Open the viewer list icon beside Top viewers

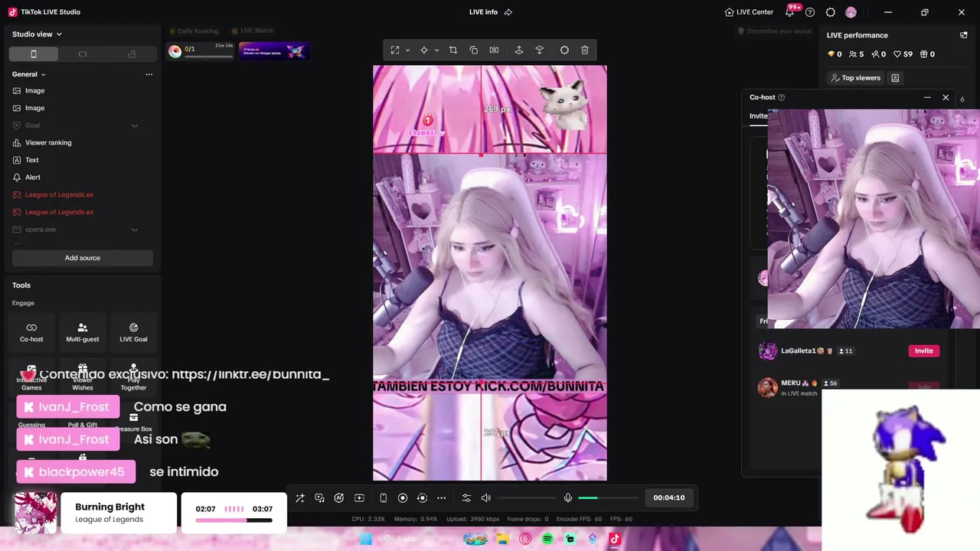coord(895,78)
